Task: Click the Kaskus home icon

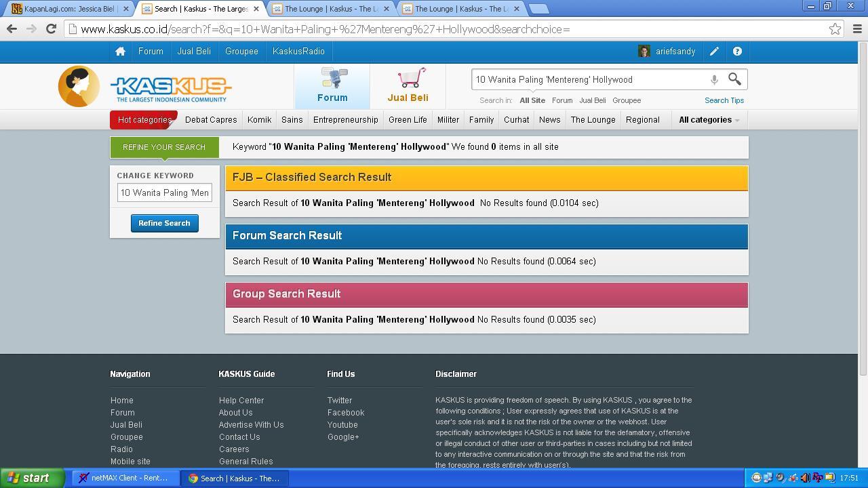Action: click(120, 52)
